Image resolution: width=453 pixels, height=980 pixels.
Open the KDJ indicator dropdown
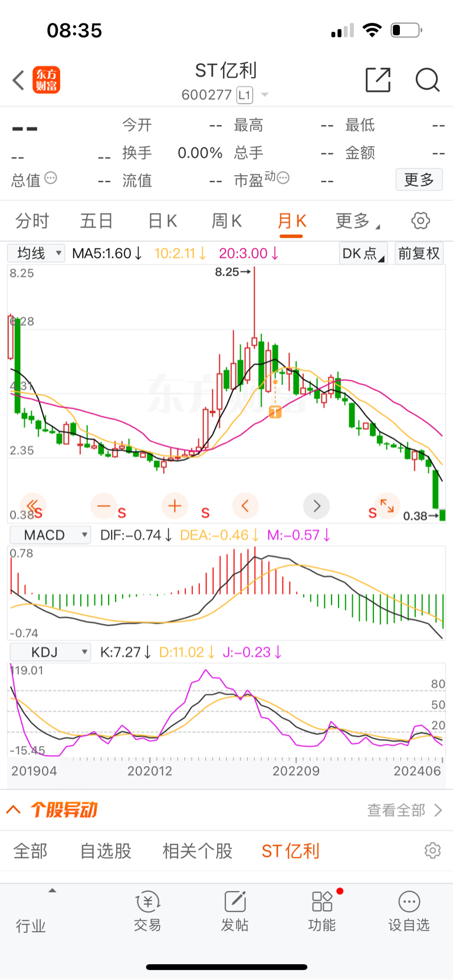point(50,652)
